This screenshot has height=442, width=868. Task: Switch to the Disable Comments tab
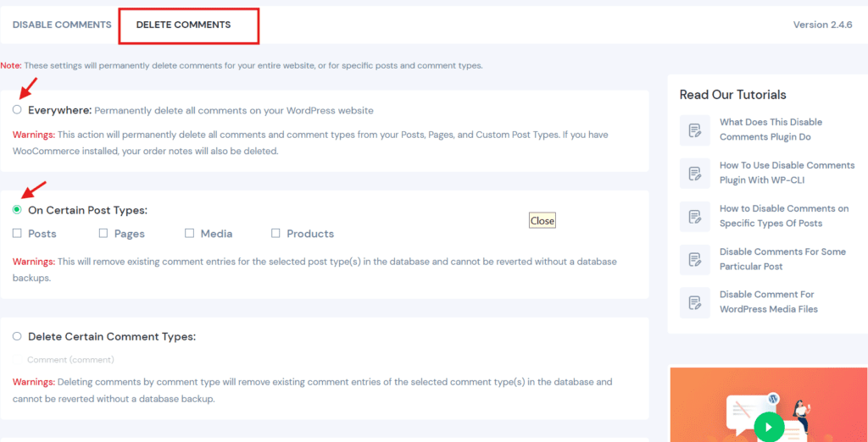click(x=62, y=25)
